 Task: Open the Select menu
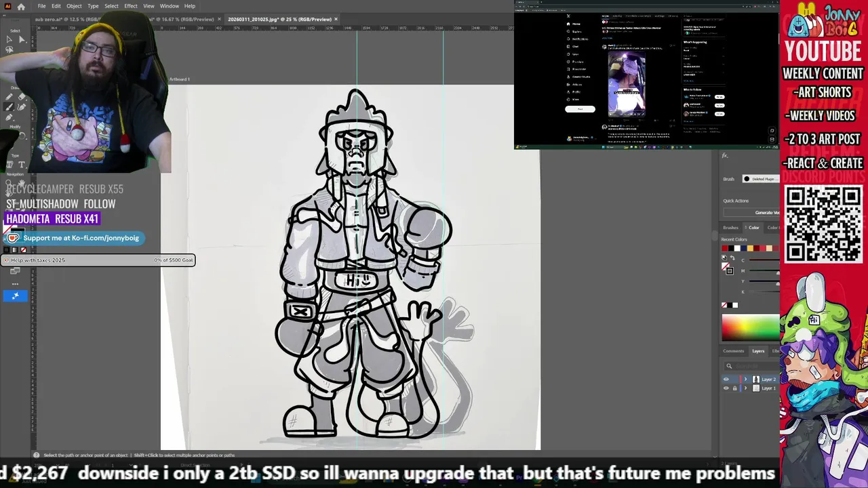111,6
